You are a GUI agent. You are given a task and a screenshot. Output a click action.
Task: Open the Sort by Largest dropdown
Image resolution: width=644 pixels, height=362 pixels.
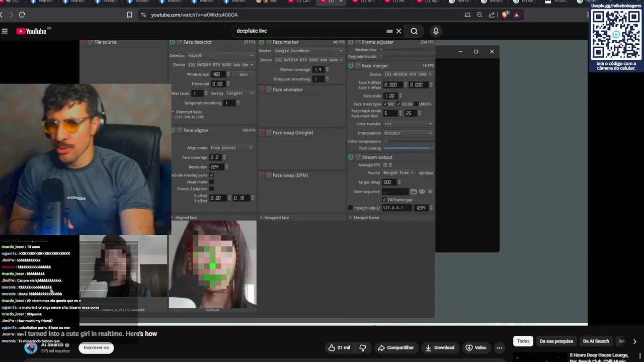[x=240, y=94]
